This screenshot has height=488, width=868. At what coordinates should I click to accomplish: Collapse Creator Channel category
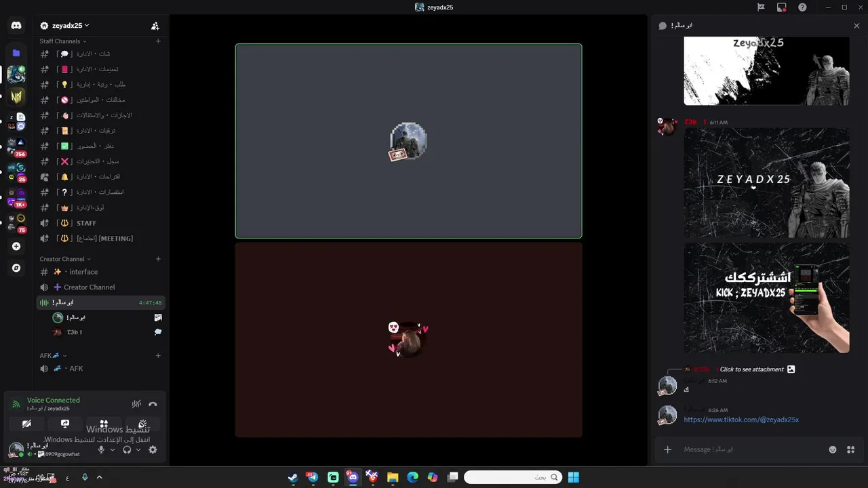[x=64, y=259]
